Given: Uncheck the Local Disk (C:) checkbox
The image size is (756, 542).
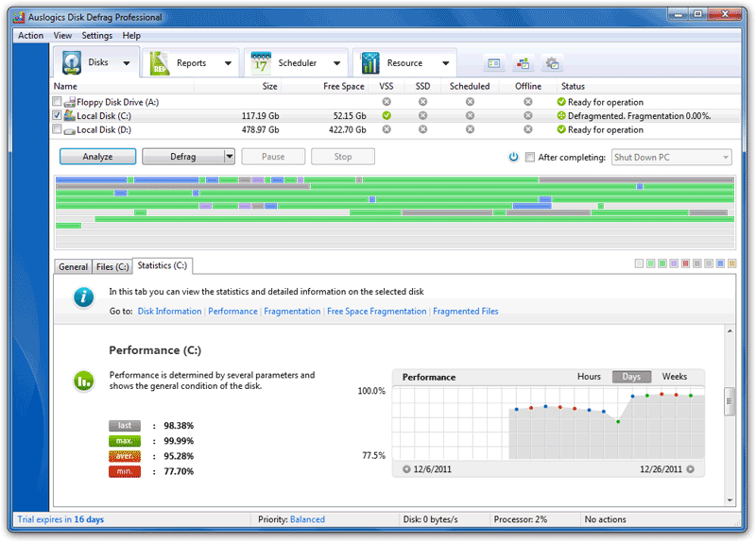Looking at the screenshot, I should click(x=58, y=116).
